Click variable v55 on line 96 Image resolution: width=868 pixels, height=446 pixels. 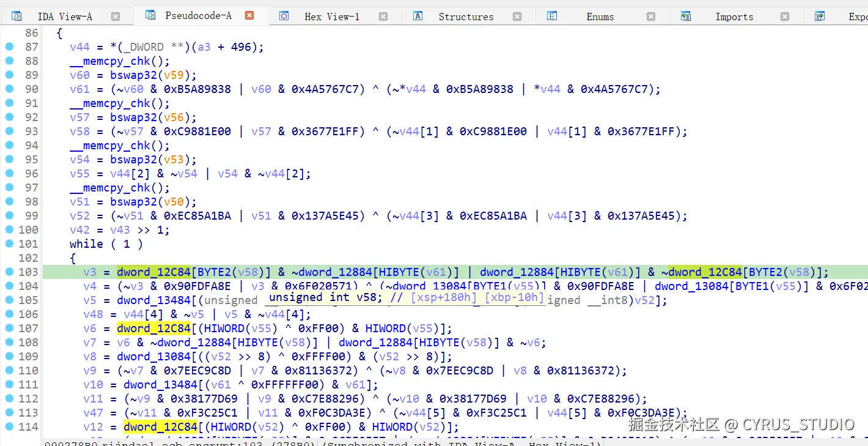79,173
